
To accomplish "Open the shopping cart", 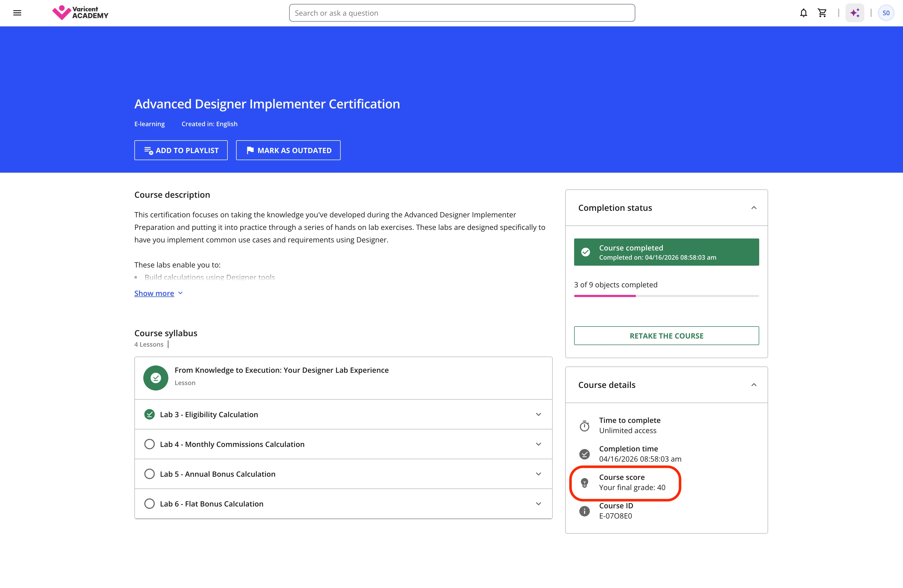I will tap(822, 13).
